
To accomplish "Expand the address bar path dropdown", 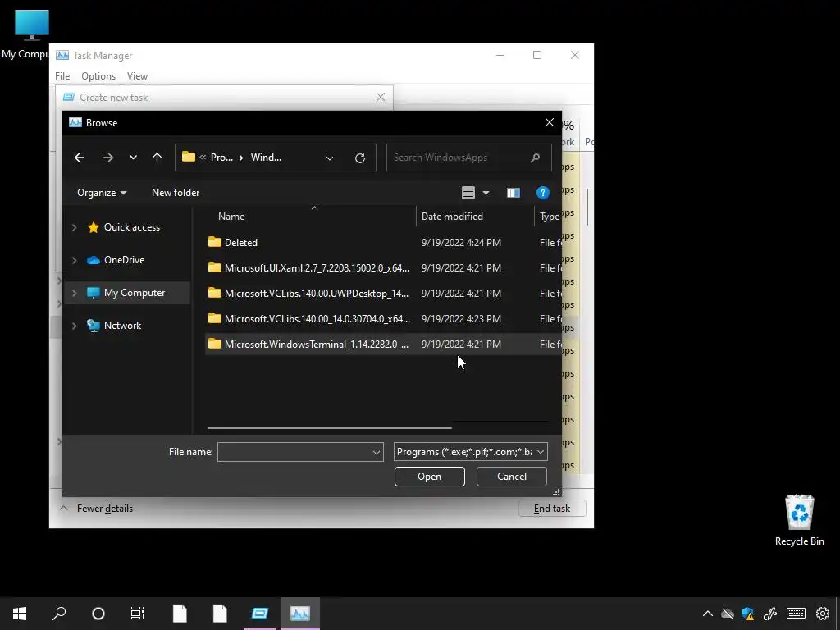I will [x=330, y=158].
